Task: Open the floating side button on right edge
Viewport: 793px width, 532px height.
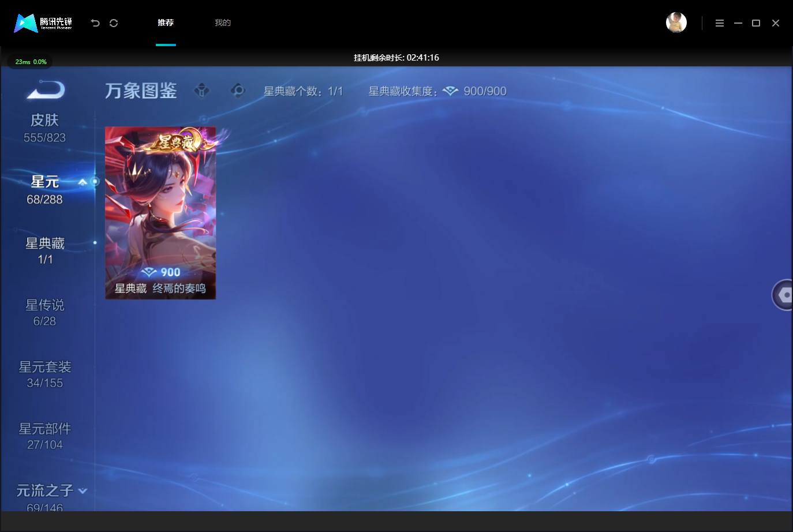Action: point(783,295)
